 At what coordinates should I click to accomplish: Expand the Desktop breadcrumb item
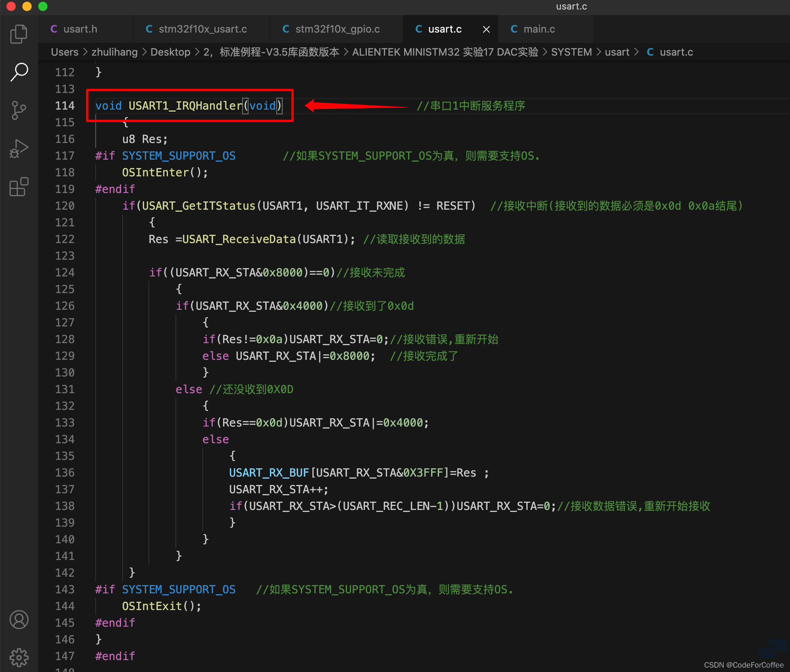tap(170, 52)
